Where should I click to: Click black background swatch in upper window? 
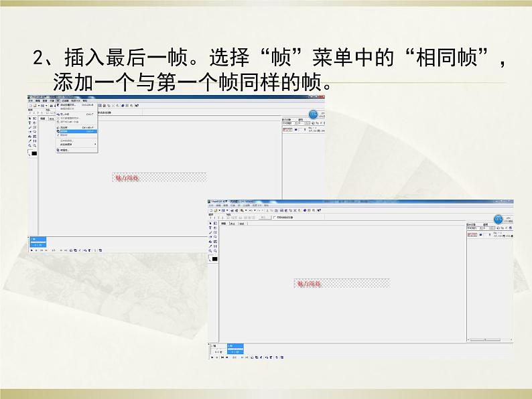34,153
